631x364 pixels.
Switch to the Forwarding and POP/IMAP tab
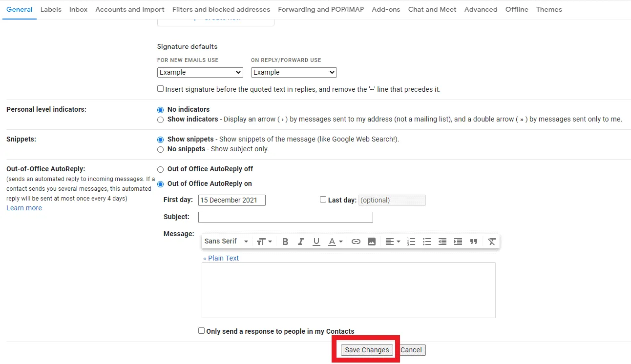tap(320, 9)
